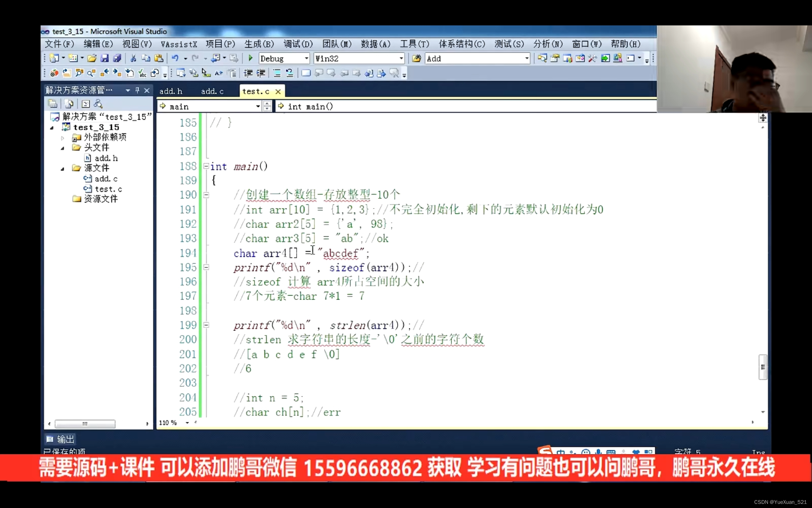Click the Open File folder icon
This screenshot has width=812, height=508.
92,58
